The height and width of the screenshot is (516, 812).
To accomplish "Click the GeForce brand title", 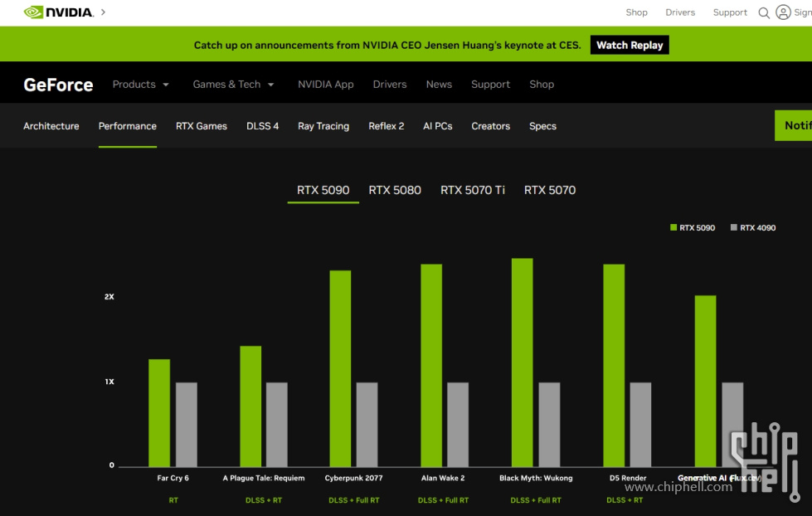I will pyautogui.click(x=58, y=85).
